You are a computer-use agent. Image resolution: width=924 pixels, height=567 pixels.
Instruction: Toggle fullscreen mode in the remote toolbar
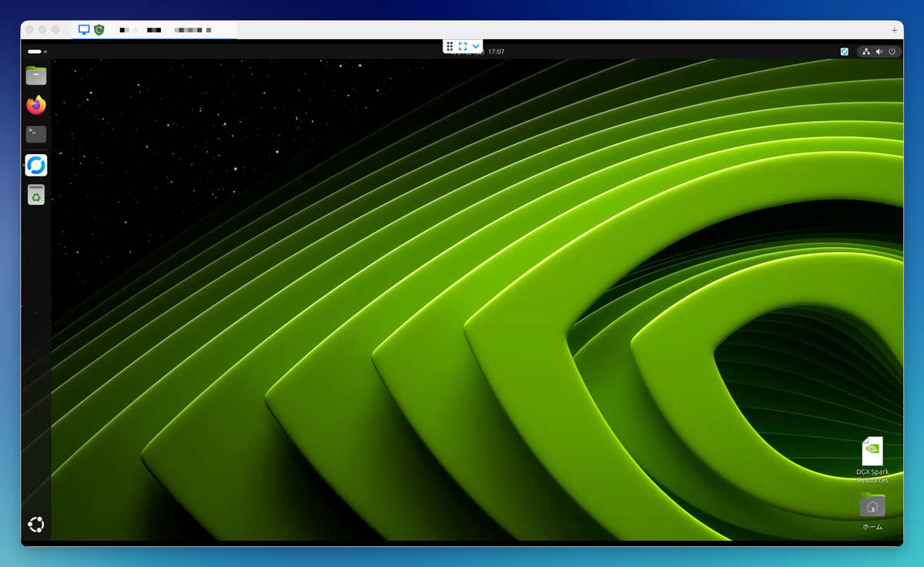point(463,46)
